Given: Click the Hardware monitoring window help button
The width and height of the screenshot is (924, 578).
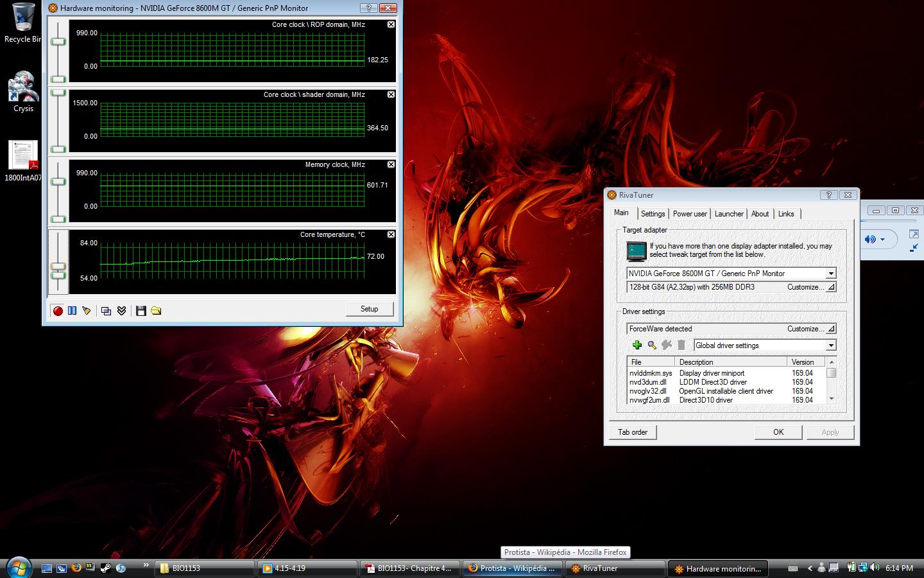Looking at the screenshot, I should (368, 8).
